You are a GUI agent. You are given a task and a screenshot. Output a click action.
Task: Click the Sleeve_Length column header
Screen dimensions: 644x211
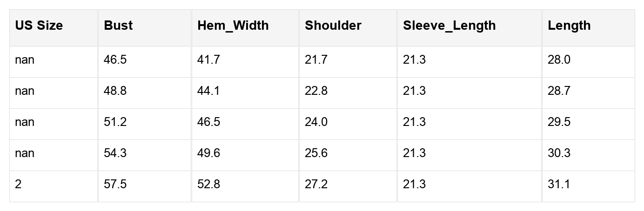(449, 26)
